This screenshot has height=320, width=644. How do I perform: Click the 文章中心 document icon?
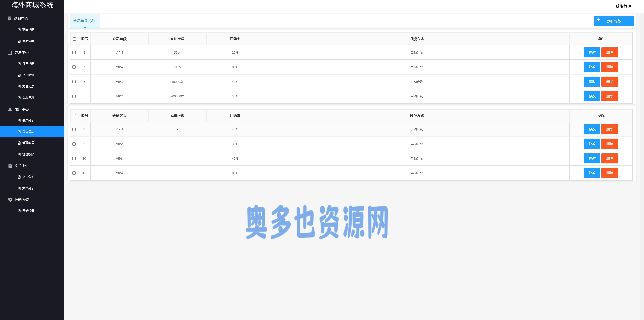click(10, 166)
